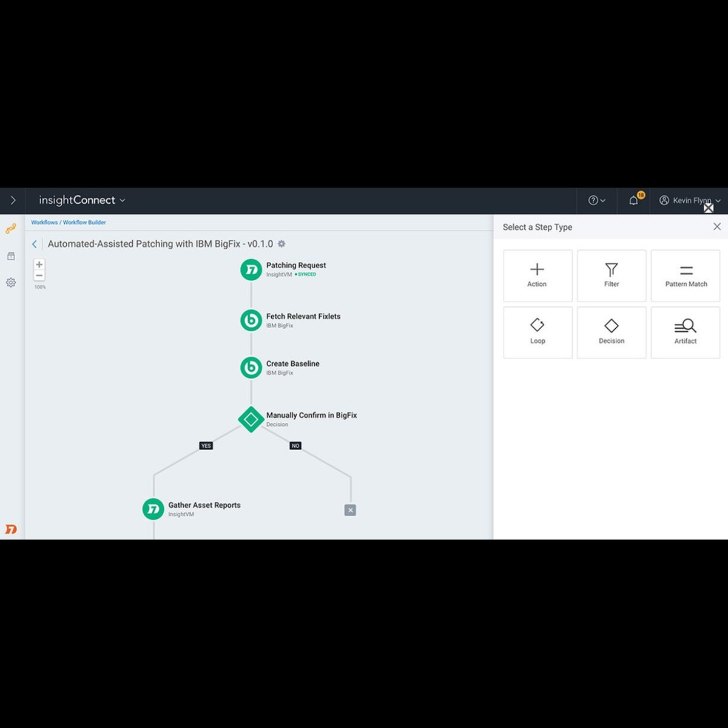This screenshot has width=728, height=728.
Task: Open notifications with the bell icon
Action: (x=633, y=200)
